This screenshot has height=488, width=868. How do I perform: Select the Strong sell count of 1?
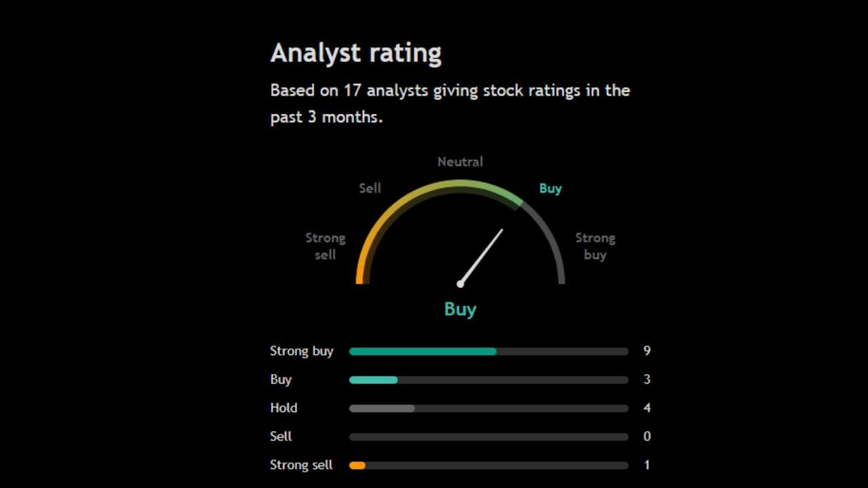tap(647, 465)
